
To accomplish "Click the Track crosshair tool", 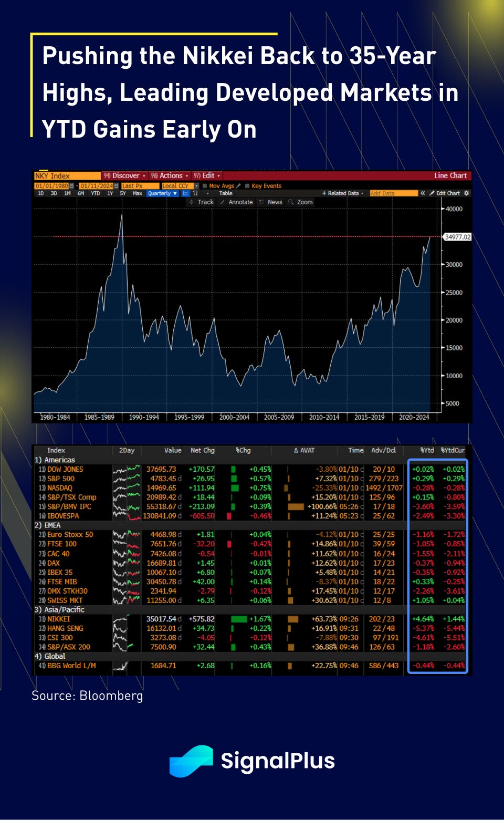I will click(x=202, y=202).
